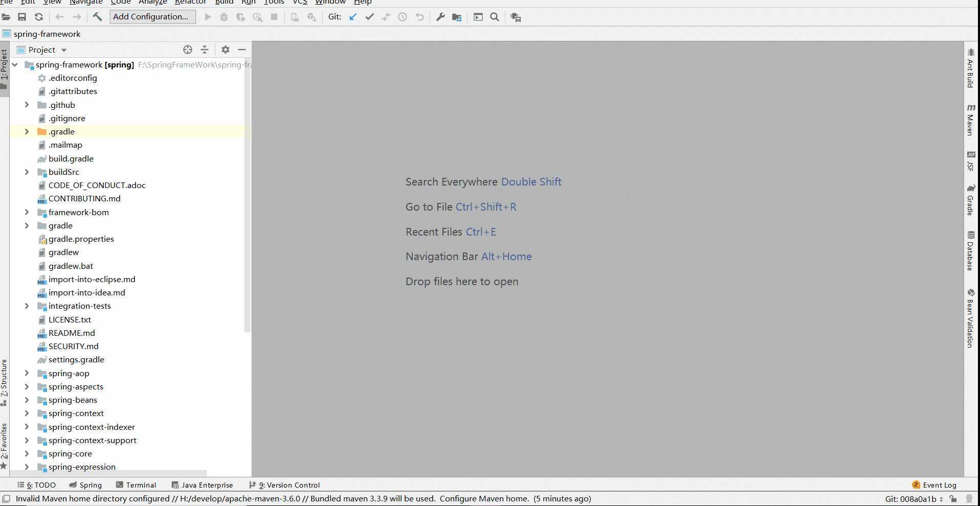Click the Synchronize refresh icon

click(39, 17)
